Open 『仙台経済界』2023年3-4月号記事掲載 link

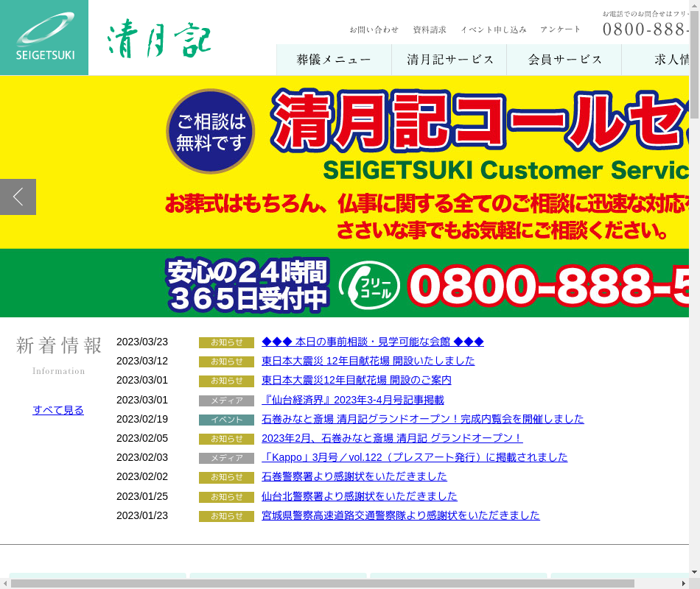point(353,400)
